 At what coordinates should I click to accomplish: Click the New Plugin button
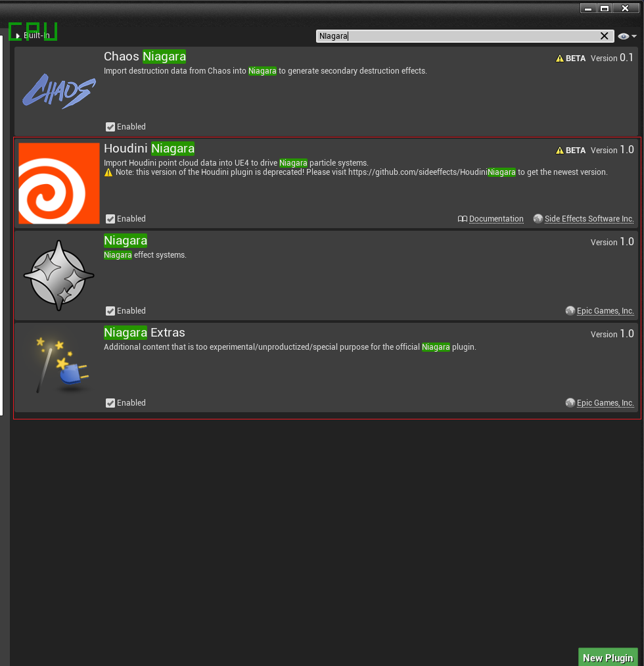tap(608, 657)
